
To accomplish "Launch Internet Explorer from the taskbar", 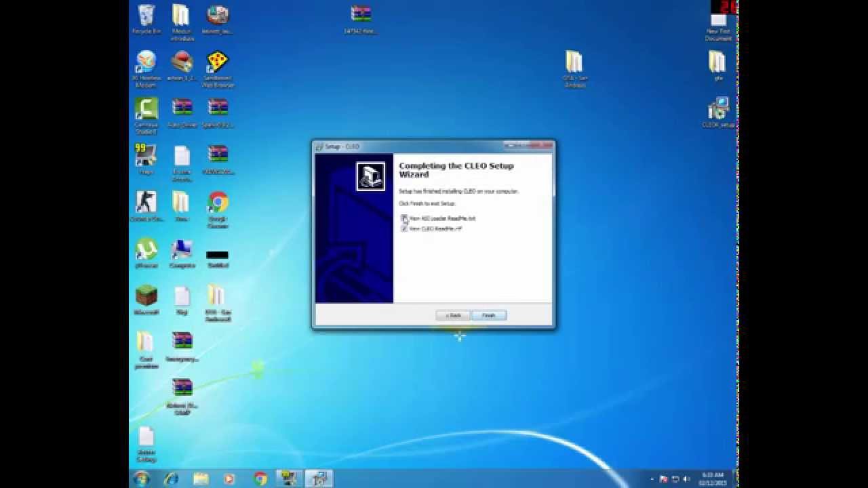I will click(x=172, y=479).
